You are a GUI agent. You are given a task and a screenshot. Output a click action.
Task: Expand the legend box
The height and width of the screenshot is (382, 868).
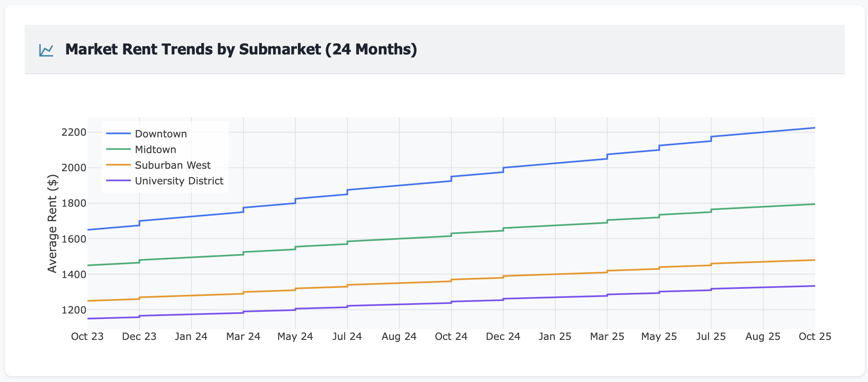point(165,157)
